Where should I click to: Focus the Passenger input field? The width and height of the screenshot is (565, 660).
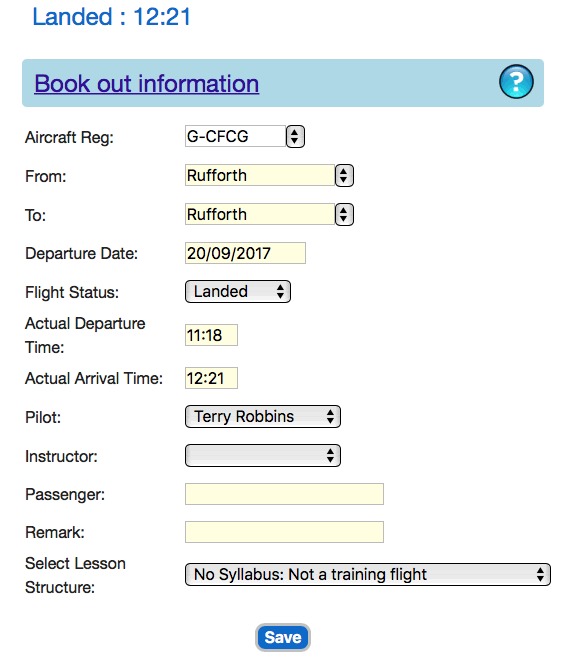tap(284, 494)
